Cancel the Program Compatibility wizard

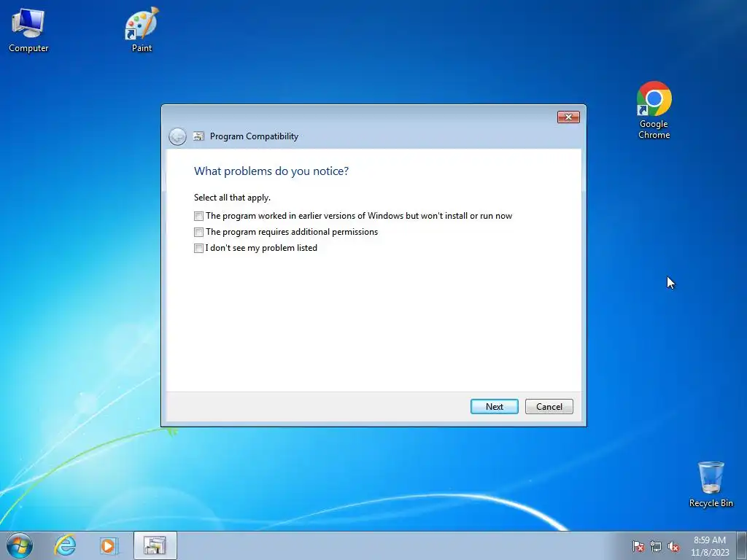tap(549, 407)
